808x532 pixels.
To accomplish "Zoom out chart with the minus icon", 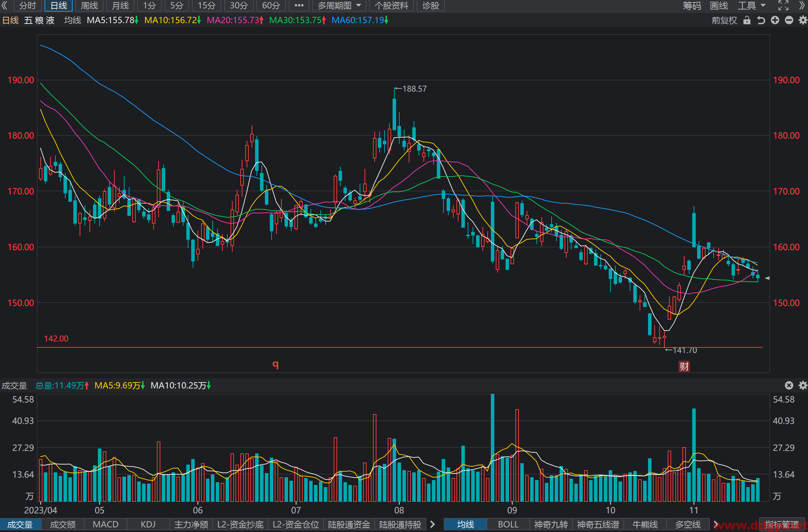I will point(789,20).
